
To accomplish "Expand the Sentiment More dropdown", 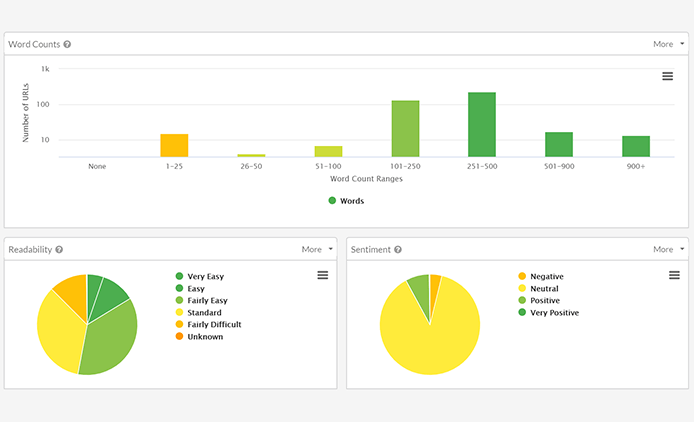I will [668, 249].
